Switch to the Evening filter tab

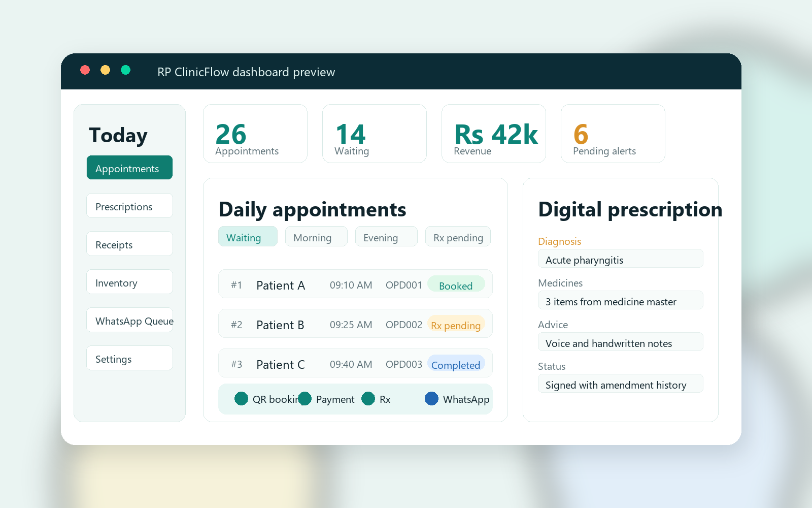tap(386, 237)
